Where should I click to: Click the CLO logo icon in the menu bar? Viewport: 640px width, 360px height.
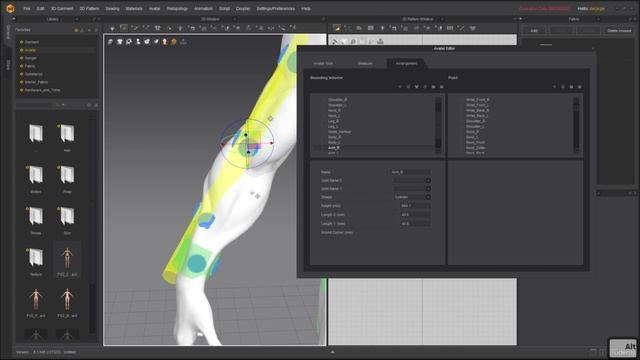[x=10, y=8]
